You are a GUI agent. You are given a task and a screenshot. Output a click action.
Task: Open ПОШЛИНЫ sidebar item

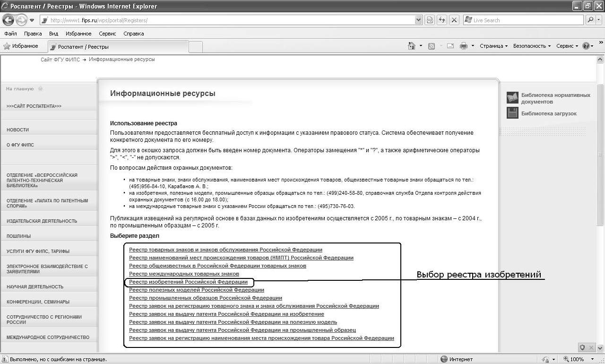(18, 236)
